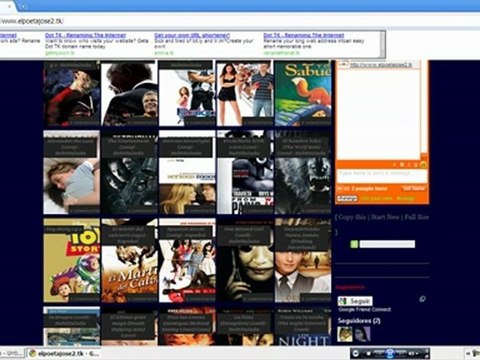This screenshot has height=360, width=480.
Task: Open the movie poster with man in dark suit
Action: (x=129, y=93)
